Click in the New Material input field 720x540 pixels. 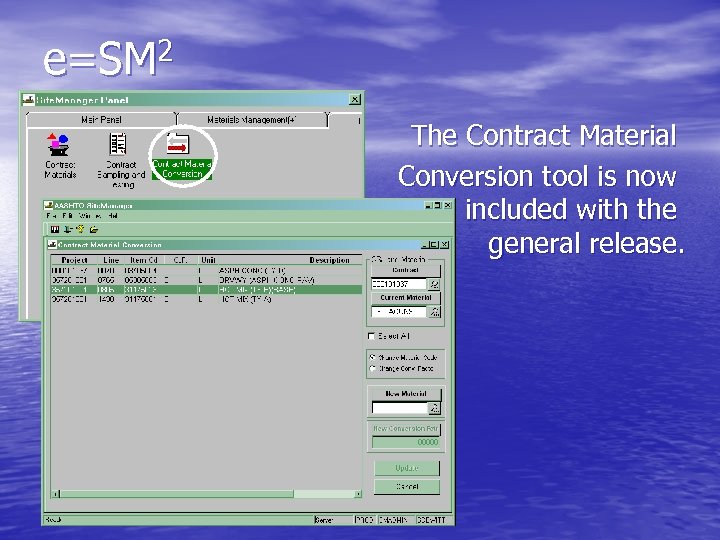(x=399, y=408)
